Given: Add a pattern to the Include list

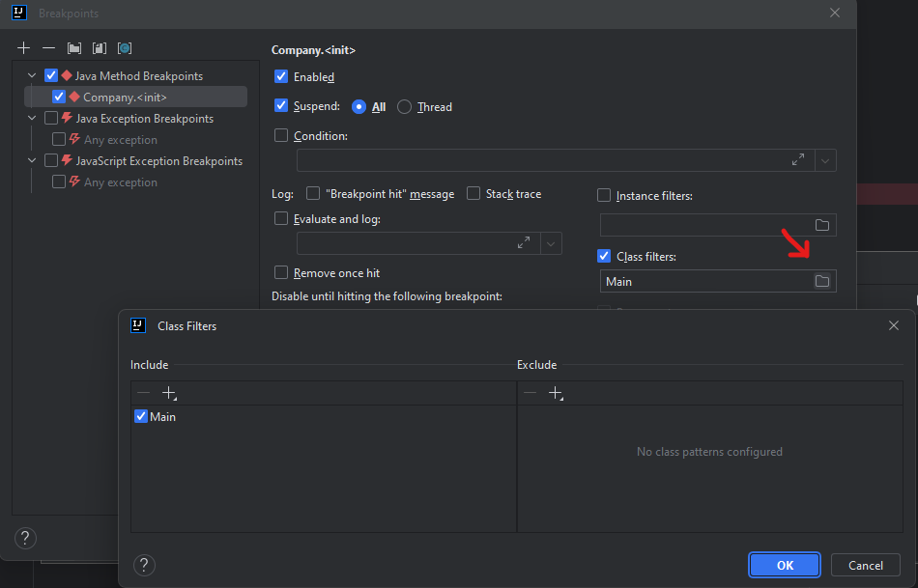Looking at the screenshot, I should [x=169, y=393].
